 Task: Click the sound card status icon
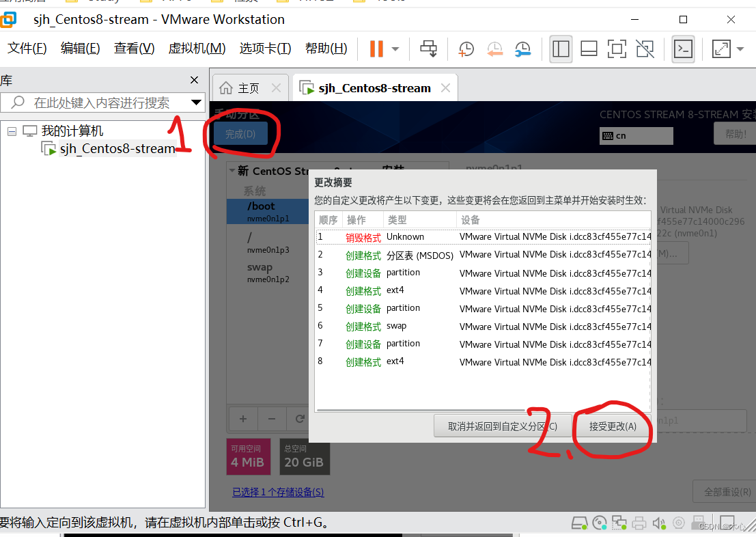tap(658, 523)
